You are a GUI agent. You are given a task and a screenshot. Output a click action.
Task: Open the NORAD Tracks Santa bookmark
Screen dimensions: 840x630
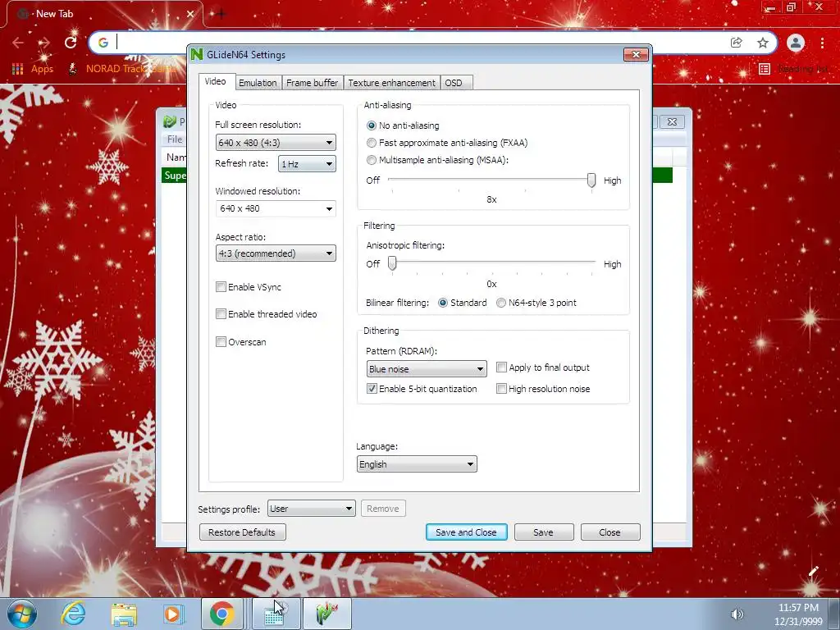tap(122, 69)
